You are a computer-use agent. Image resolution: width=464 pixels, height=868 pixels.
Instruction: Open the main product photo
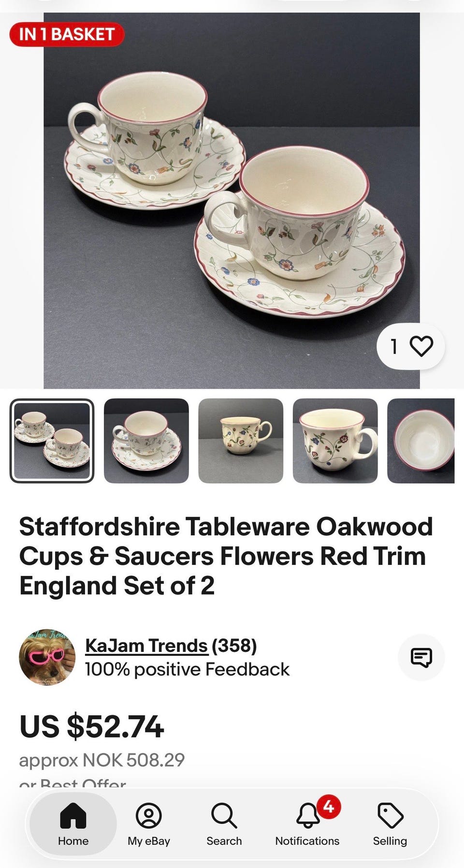[x=232, y=200]
